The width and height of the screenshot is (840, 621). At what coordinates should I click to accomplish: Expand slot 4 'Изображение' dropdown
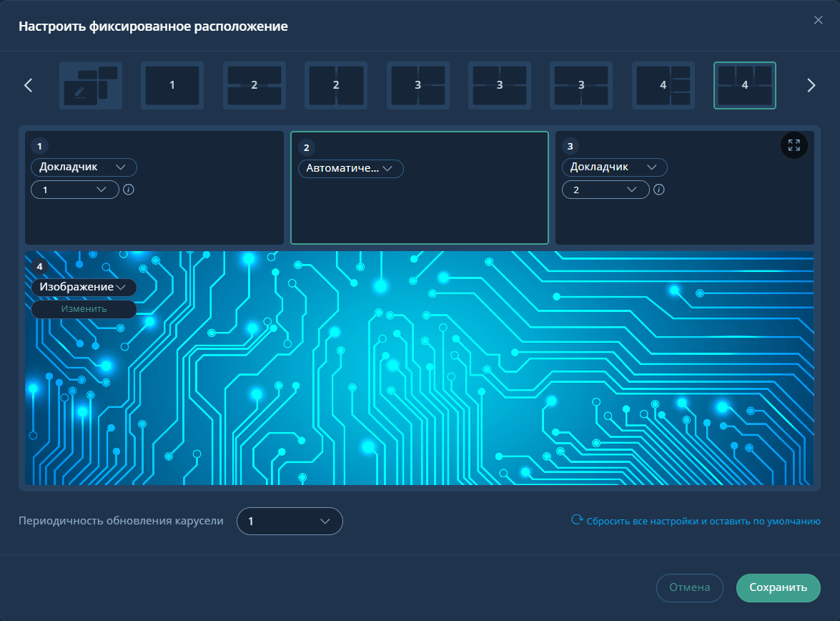84,287
